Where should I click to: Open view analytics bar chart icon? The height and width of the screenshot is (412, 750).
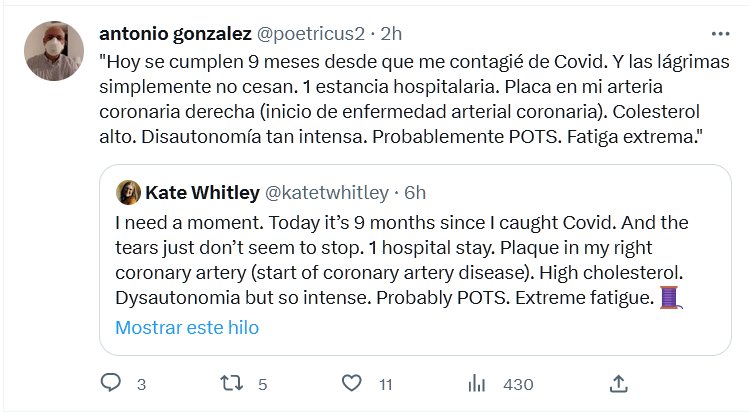[x=478, y=383]
